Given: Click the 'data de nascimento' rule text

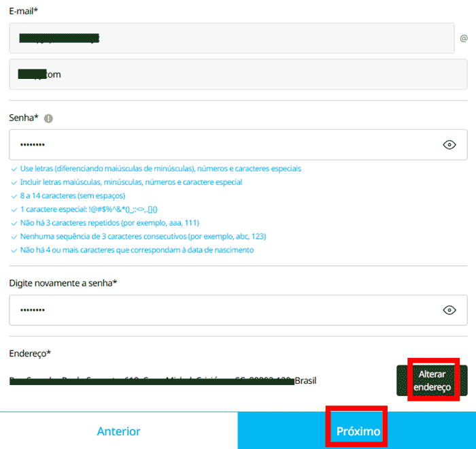Looking at the screenshot, I should [x=137, y=250].
